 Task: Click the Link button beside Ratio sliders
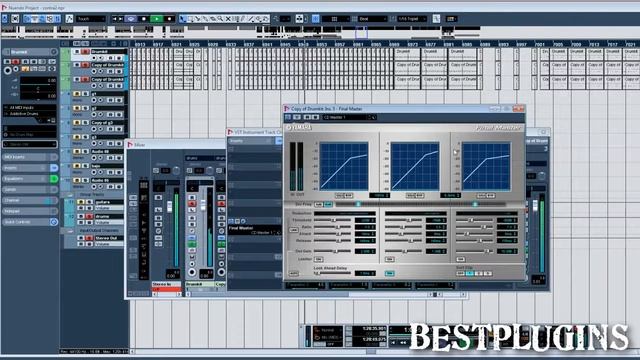tap(293, 230)
